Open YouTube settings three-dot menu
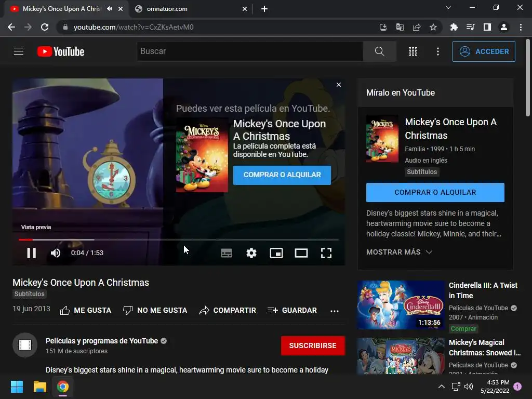 (x=437, y=51)
